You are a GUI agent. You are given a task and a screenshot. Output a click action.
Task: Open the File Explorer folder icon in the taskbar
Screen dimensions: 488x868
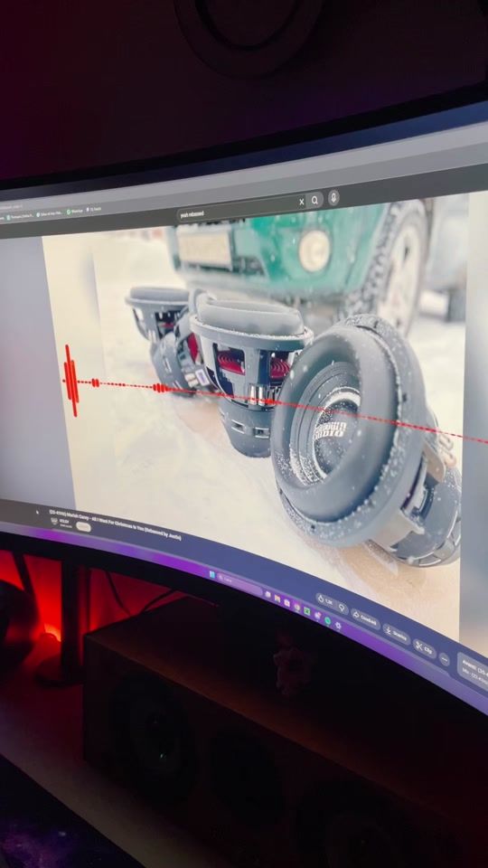277,599
